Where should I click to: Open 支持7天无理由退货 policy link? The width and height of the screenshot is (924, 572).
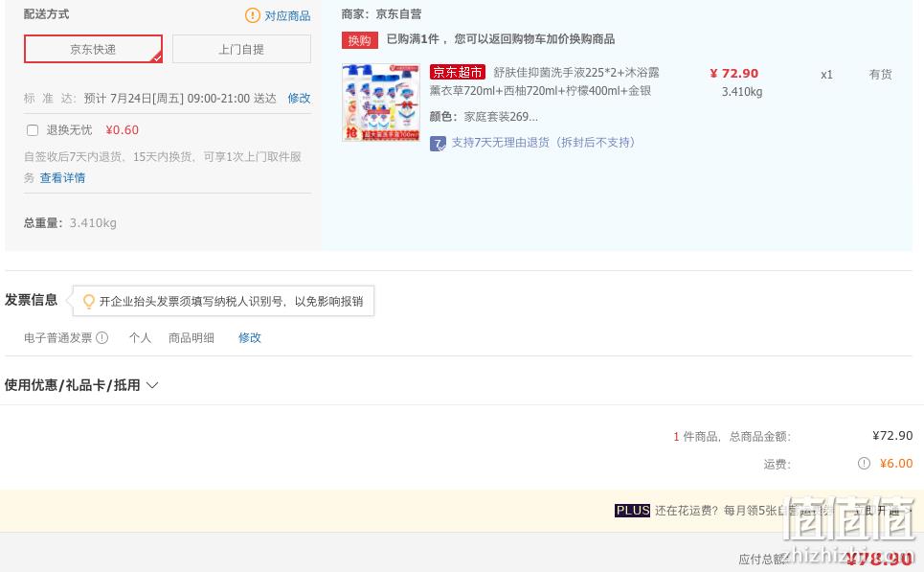543,143
